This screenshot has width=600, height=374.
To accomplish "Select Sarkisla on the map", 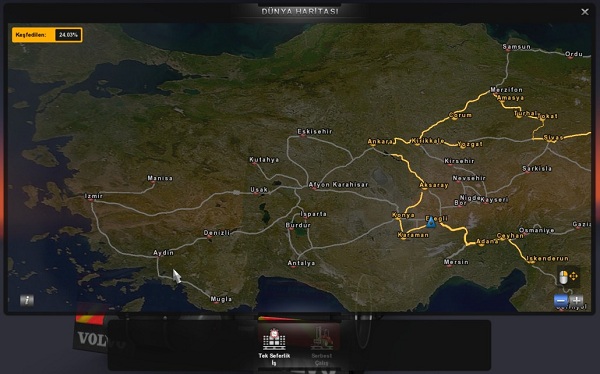I will (x=537, y=168).
